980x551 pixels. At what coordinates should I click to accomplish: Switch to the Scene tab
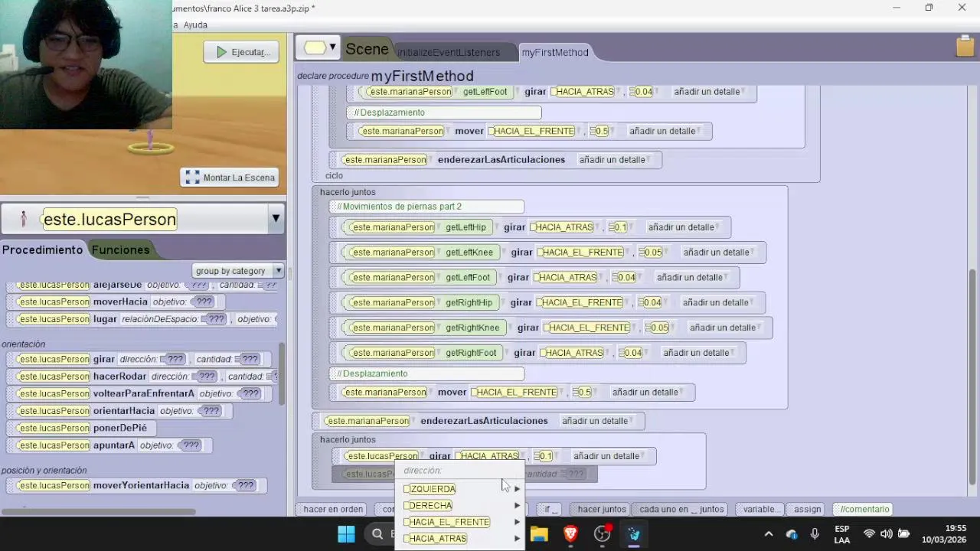(367, 49)
